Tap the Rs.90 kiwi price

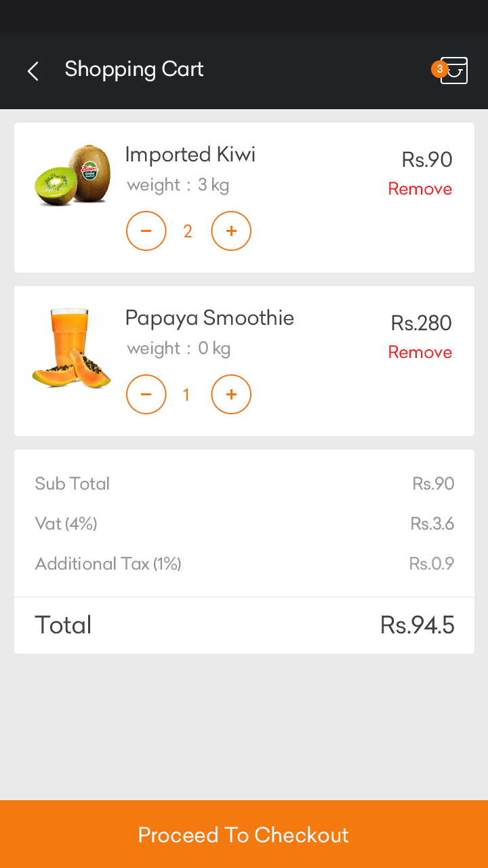click(427, 160)
